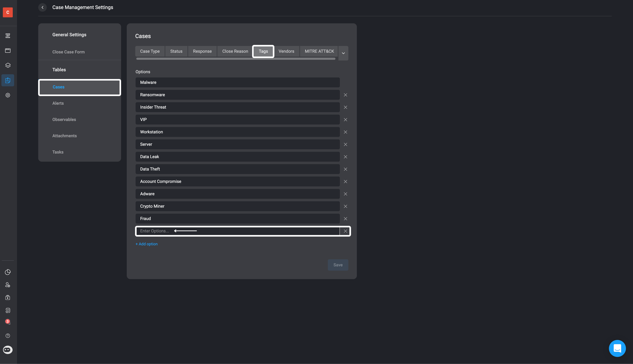The width and height of the screenshot is (633, 364).
Task: Remove the Crypto Miner option
Action: click(345, 206)
